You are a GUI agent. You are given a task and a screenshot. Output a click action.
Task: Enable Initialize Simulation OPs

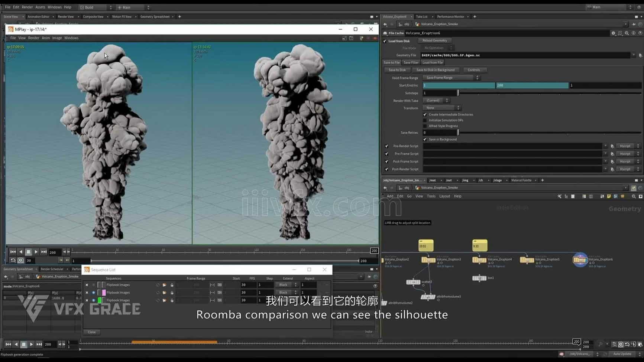(x=425, y=120)
